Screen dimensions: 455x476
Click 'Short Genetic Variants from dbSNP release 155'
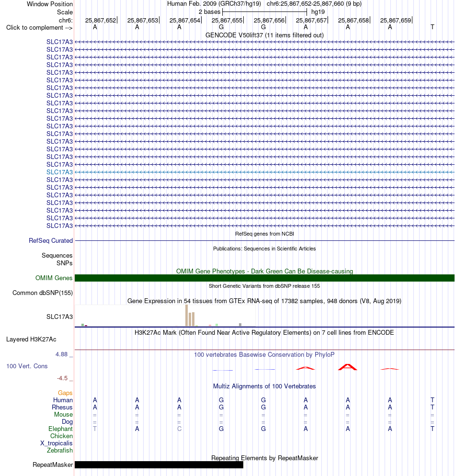264,286
